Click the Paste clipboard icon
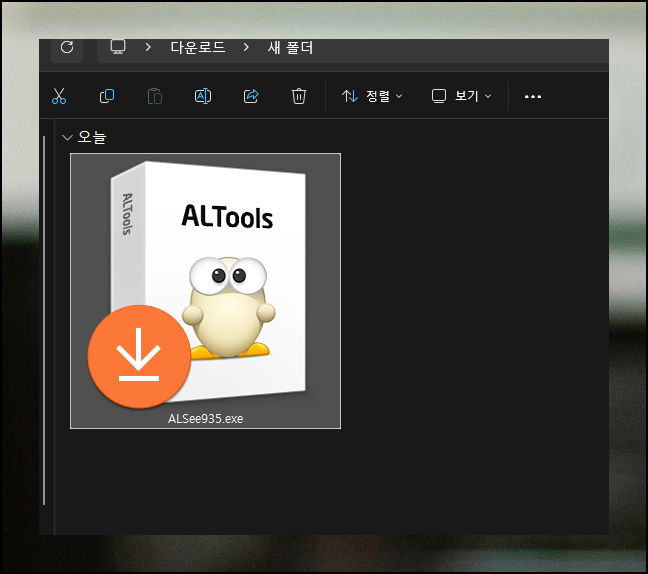 (x=155, y=96)
